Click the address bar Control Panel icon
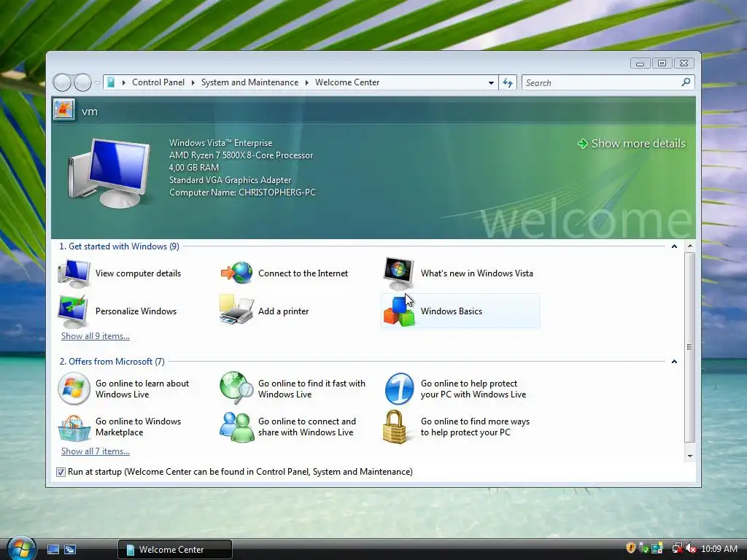The width and height of the screenshot is (747, 560). [111, 82]
